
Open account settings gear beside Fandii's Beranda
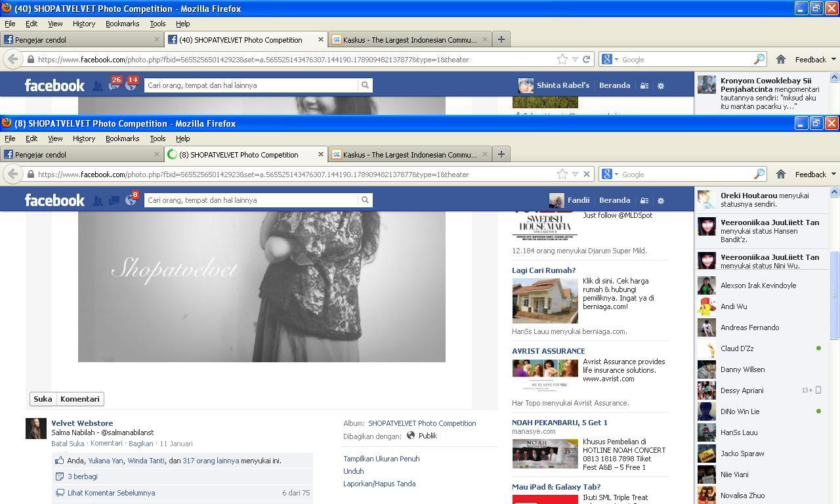click(x=661, y=201)
